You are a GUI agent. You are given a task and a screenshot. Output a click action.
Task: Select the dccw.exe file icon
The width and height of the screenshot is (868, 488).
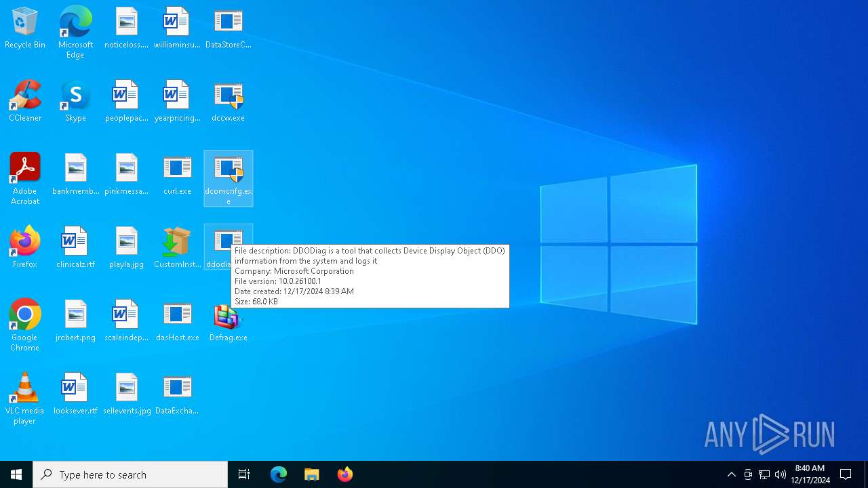(x=229, y=102)
